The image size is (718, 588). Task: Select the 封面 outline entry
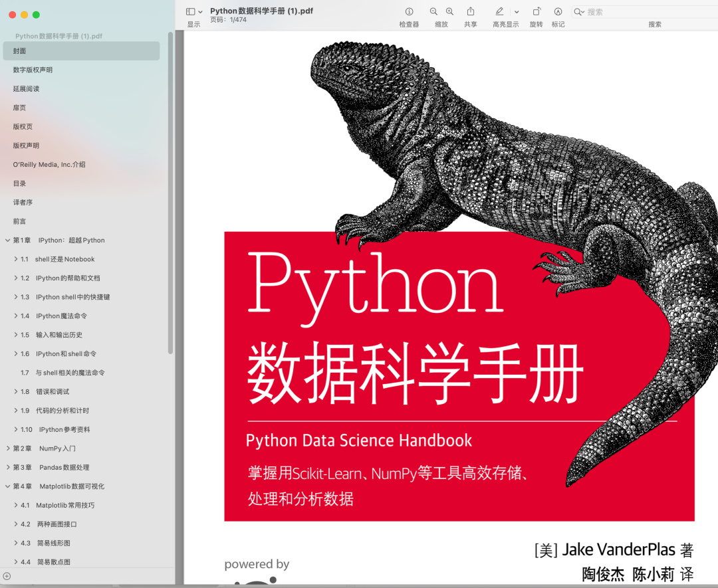coord(81,50)
